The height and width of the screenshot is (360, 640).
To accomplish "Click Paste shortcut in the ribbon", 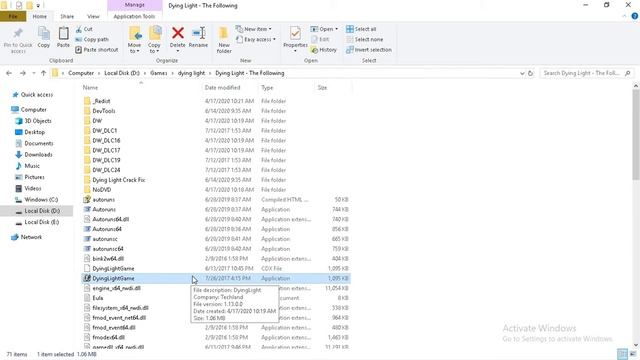I will [97, 50].
